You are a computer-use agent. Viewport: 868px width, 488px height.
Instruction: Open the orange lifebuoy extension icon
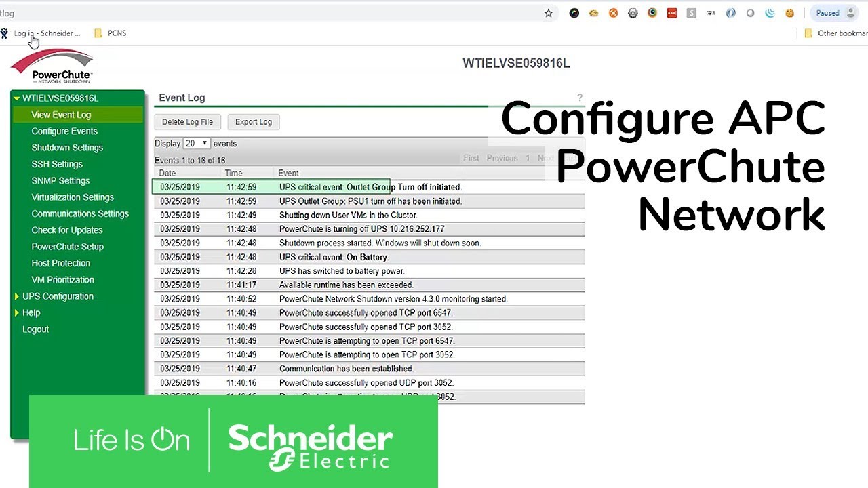click(x=614, y=13)
